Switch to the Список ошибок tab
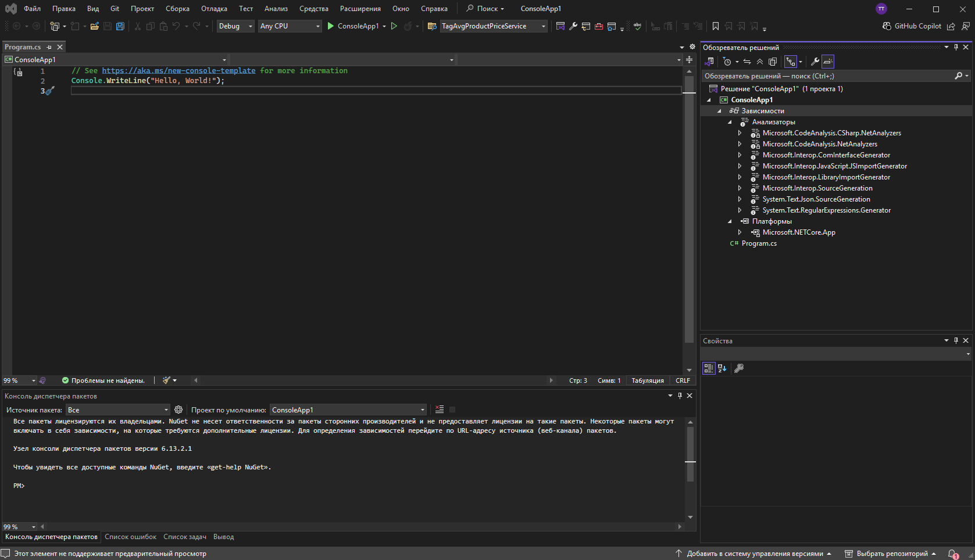Screen dimensions: 975x560 [x=130, y=537]
